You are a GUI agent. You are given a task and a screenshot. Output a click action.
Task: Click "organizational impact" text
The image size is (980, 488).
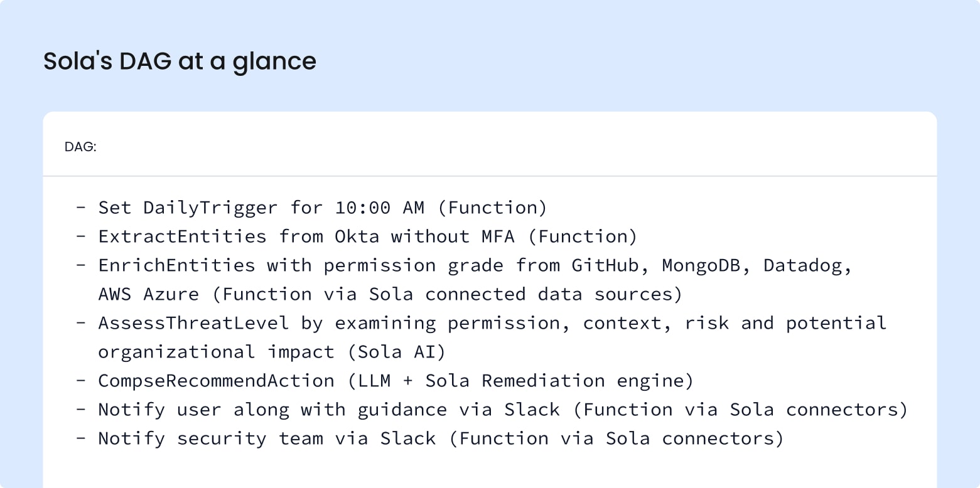(x=216, y=352)
